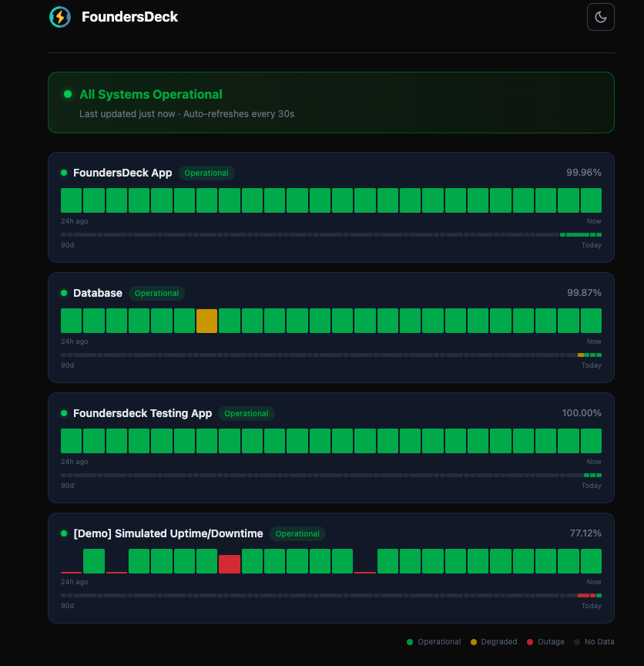Click the 100.00% uptime value
Viewport: 644px width, 666px height.
pos(581,413)
